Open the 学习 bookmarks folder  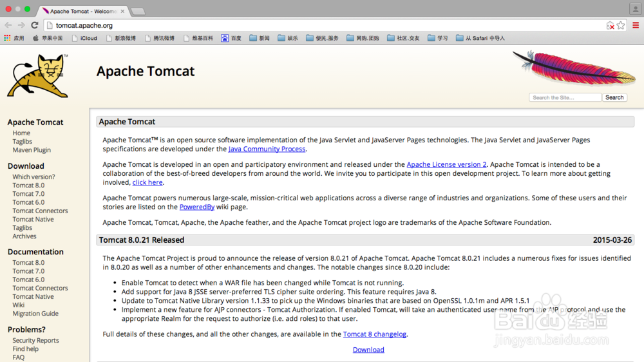tap(438, 38)
